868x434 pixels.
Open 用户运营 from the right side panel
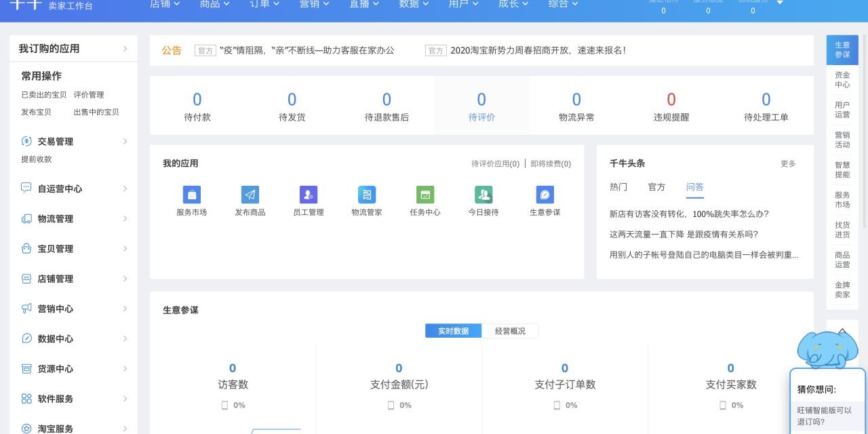click(842, 110)
